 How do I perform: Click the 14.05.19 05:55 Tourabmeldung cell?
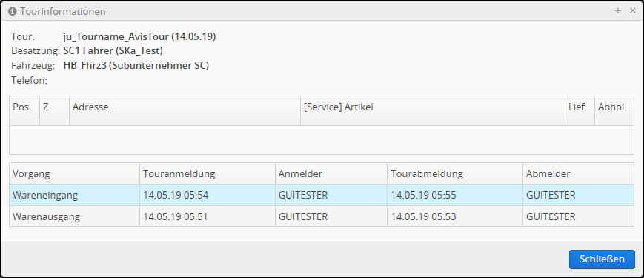[x=455, y=195]
